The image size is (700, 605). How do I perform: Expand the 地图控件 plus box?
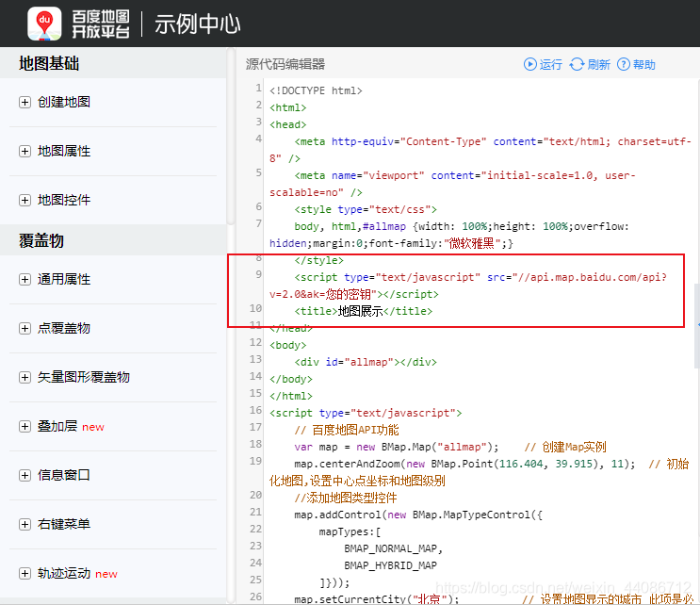pyautogui.click(x=25, y=200)
